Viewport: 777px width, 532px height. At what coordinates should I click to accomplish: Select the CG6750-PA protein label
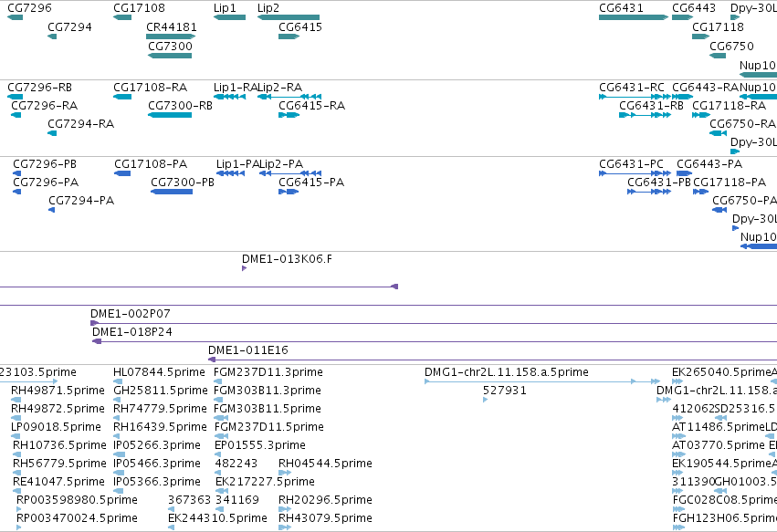click(745, 201)
